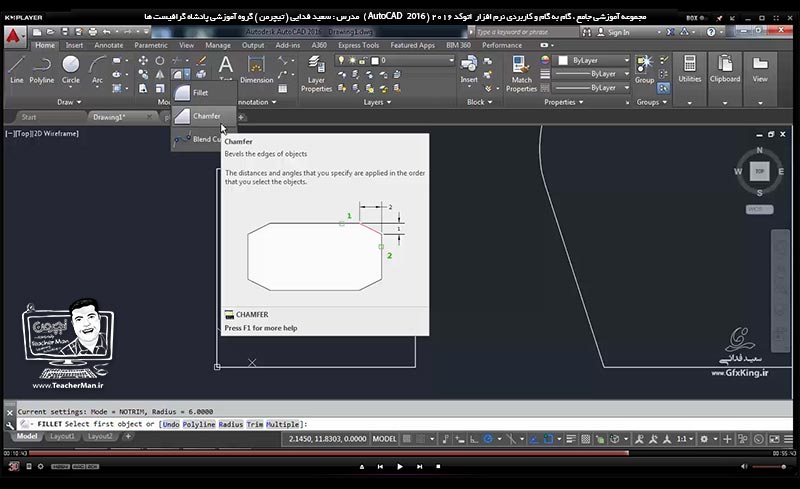Expand the Layers panel

click(x=377, y=102)
